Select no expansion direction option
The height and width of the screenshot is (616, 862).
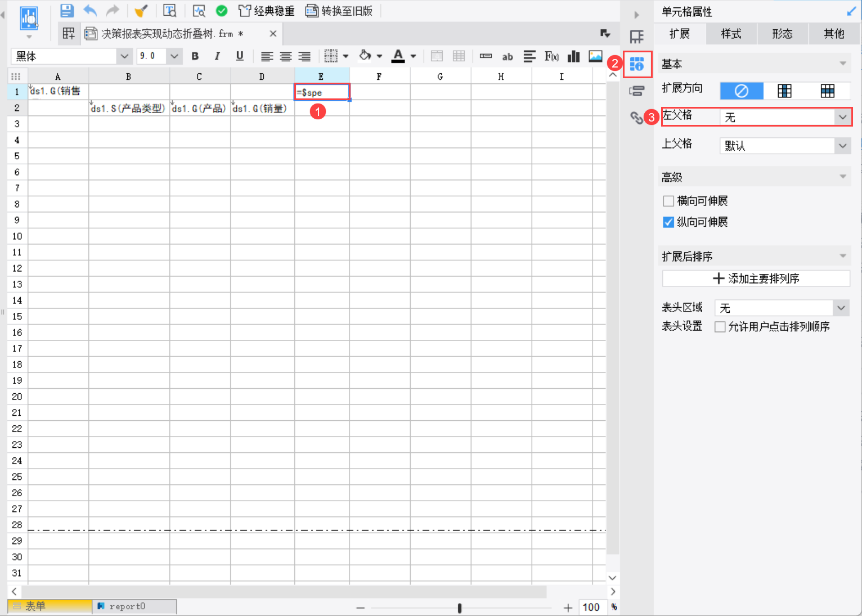tap(742, 91)
